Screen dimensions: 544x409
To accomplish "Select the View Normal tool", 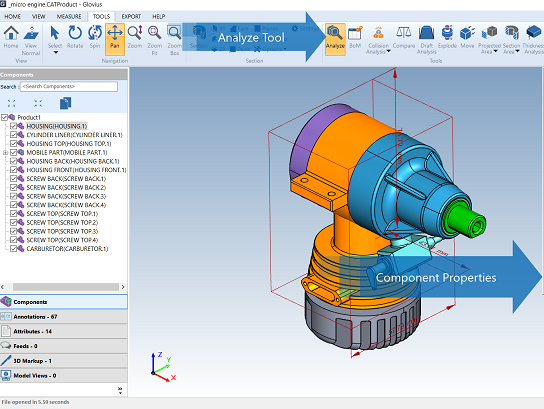I will (31, 41).
